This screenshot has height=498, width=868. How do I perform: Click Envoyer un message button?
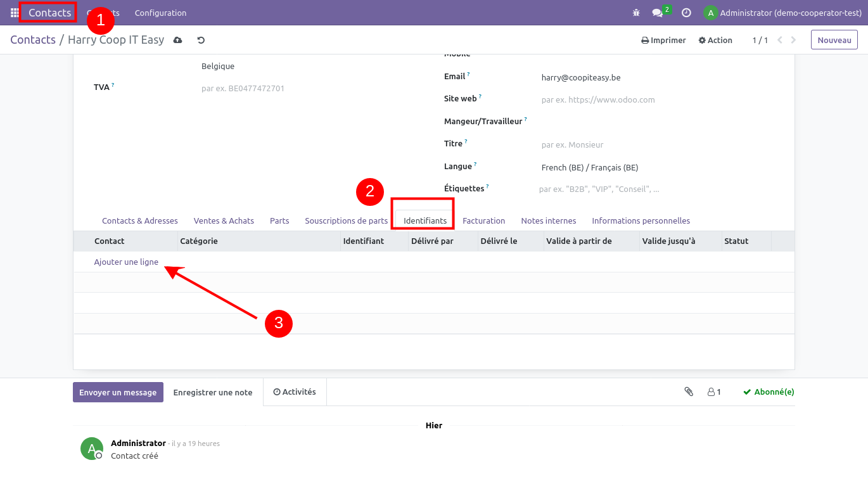click(x=118, y=392)
